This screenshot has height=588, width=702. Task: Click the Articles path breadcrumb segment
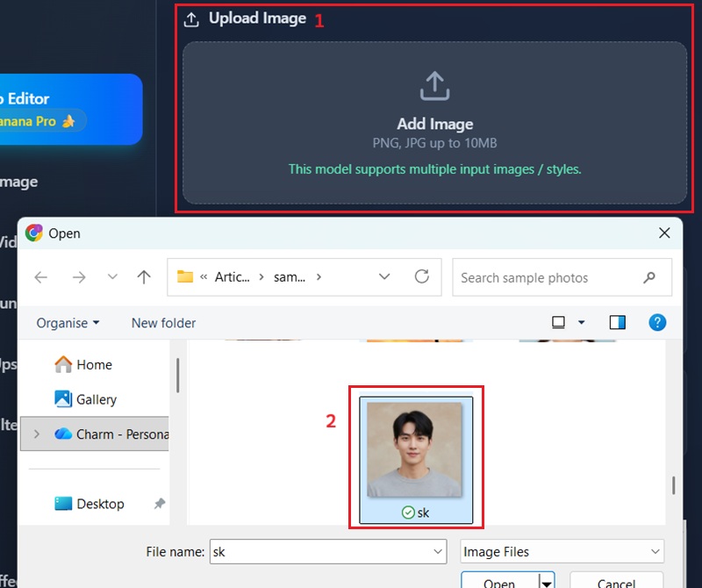(232, 277)
